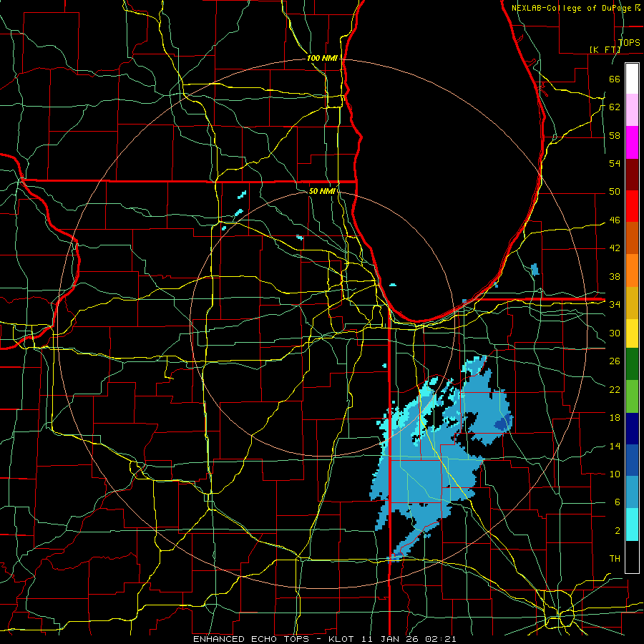Click the yellow legend swatch

(632, 333)
